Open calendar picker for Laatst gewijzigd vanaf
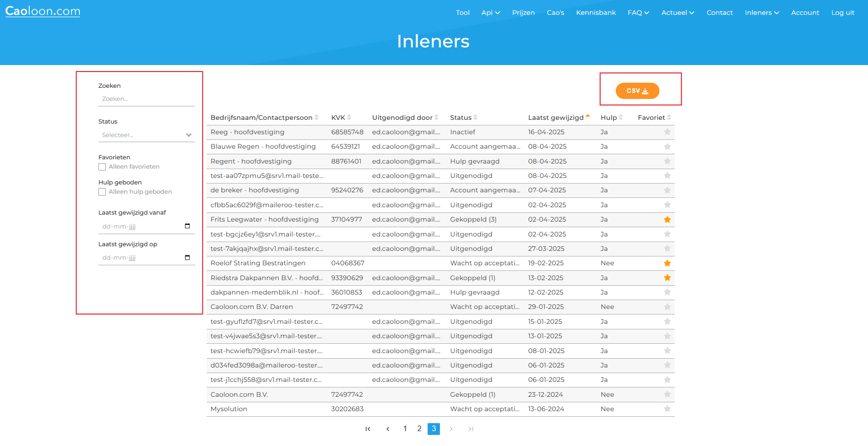Image resolution: width=868 pixels, height=446 pixels. (x=187, y=226)
